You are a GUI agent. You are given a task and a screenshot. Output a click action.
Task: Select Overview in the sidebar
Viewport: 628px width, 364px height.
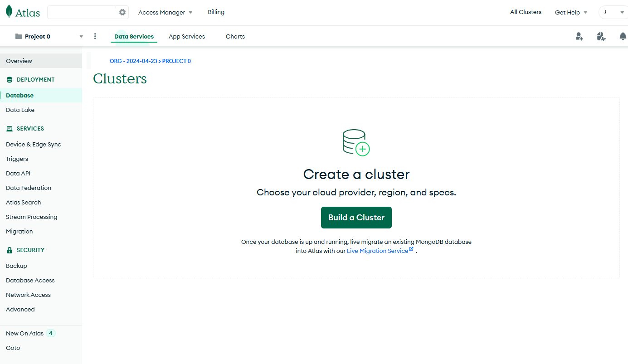coord(41,61)
